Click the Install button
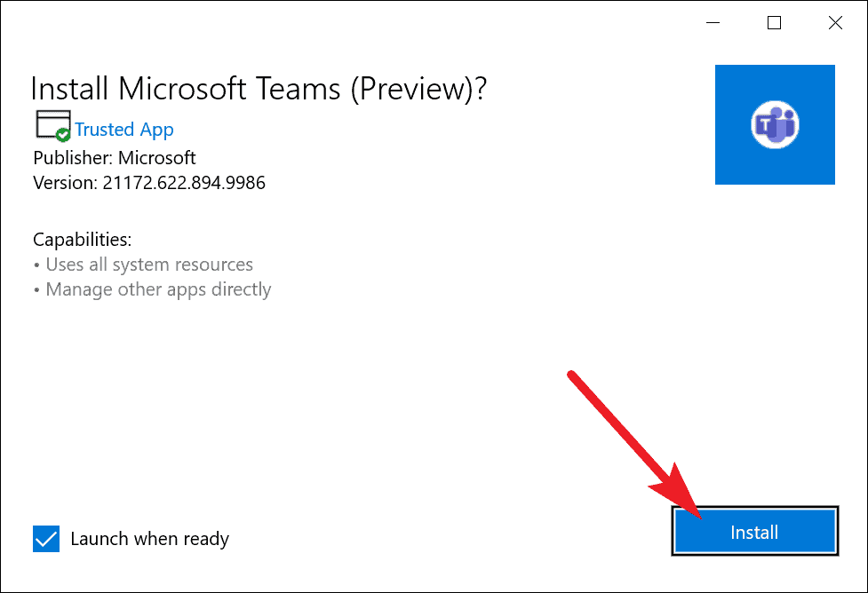The width and height of the screenshot is (868, 593). pos(754,533)
